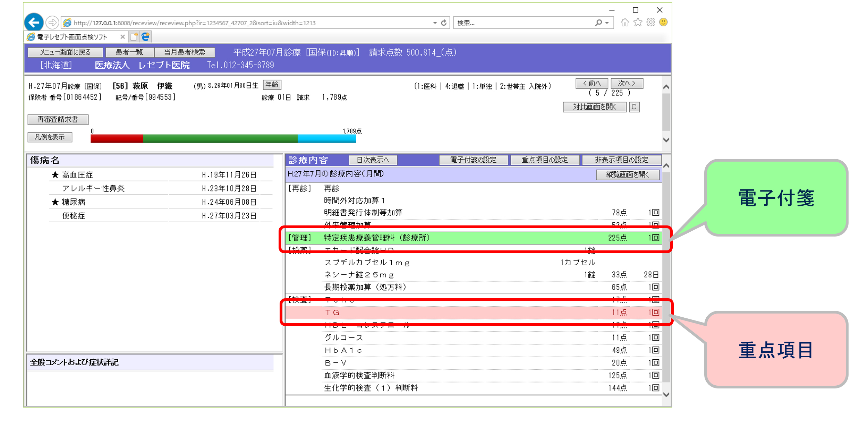868x437 pixels.
Task: Select the 電子レセプト画面点検ソフト tab
Action: pyautogui.click(x=76, y=37)
